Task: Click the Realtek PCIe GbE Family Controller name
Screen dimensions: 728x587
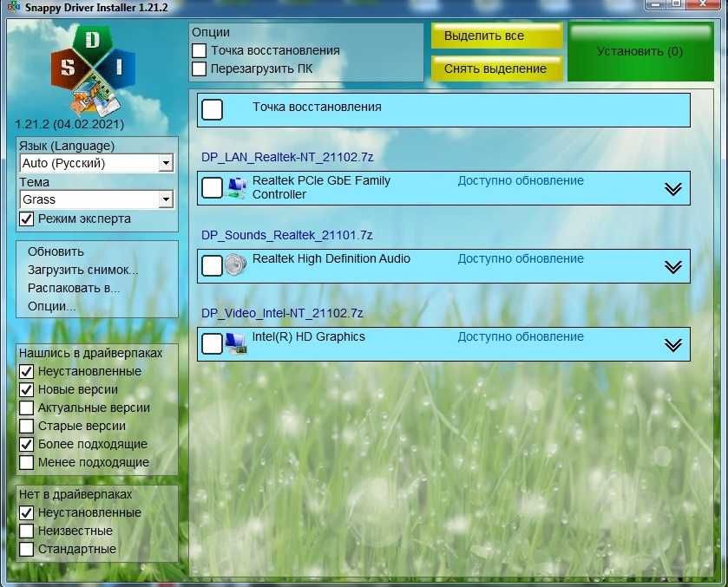Action: coord(321,187)
